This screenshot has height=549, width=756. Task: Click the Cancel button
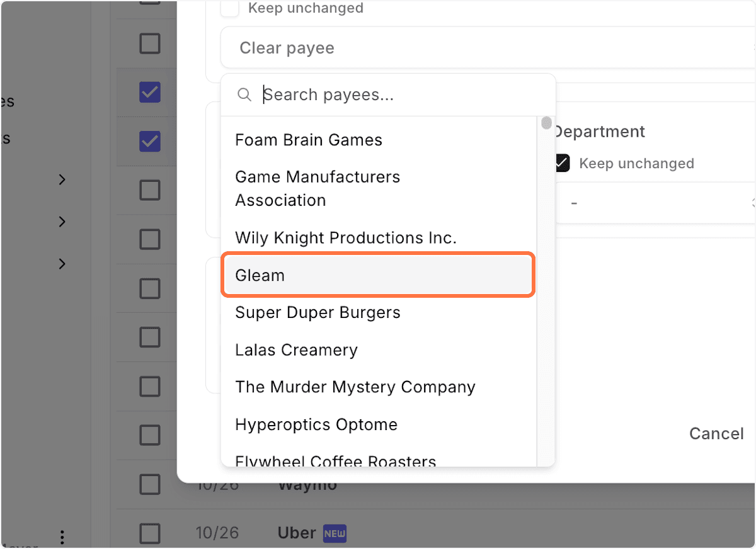(716, 433)
